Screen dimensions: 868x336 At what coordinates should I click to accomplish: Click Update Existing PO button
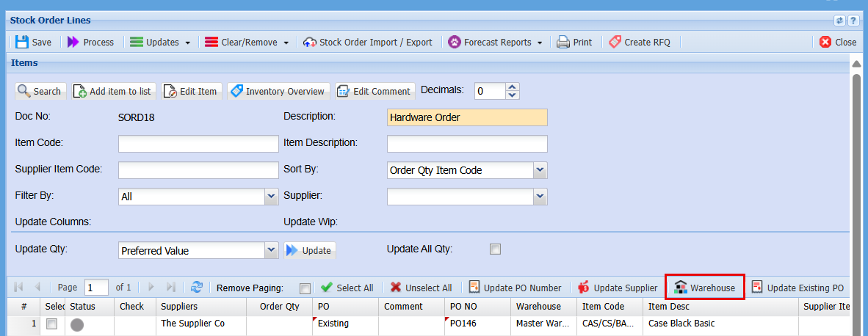click(798, 288)
